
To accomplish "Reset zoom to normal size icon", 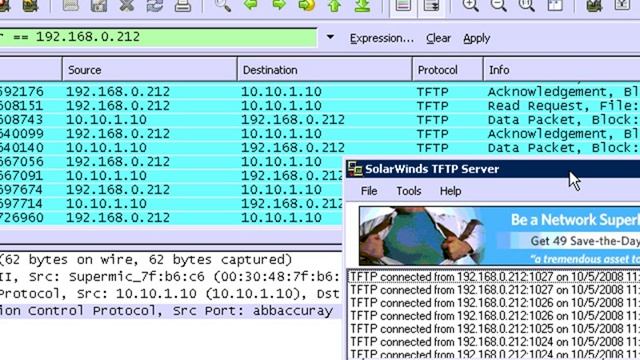I will pos(527,5).
